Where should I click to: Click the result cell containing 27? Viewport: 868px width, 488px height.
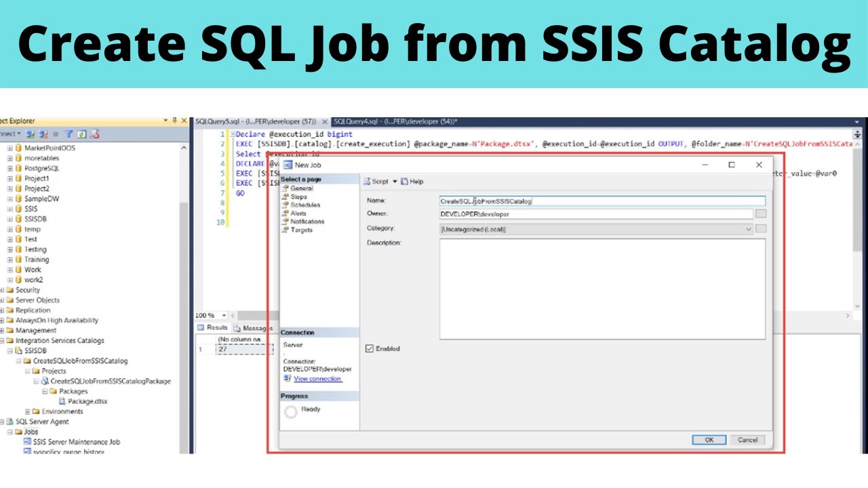coord(245,349)
